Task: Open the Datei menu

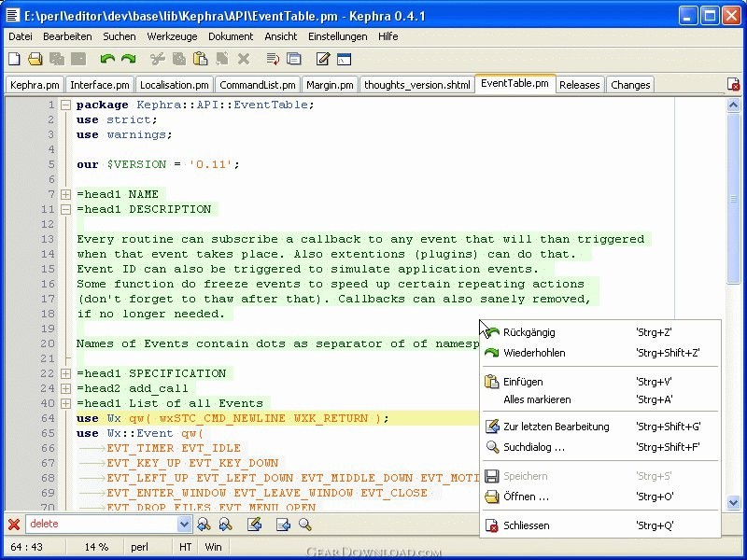Action: pyautogui.click(x=21, y=36)
